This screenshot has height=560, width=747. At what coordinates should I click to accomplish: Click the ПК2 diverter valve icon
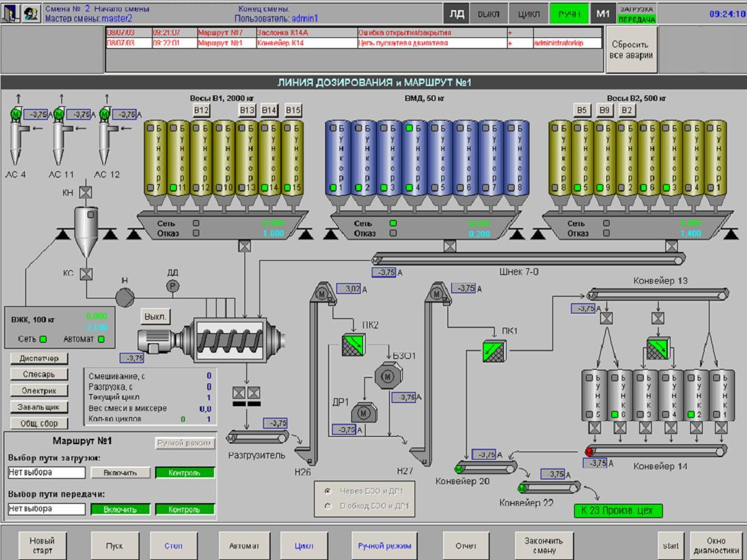pyautogui.click(x=352, y=343)
